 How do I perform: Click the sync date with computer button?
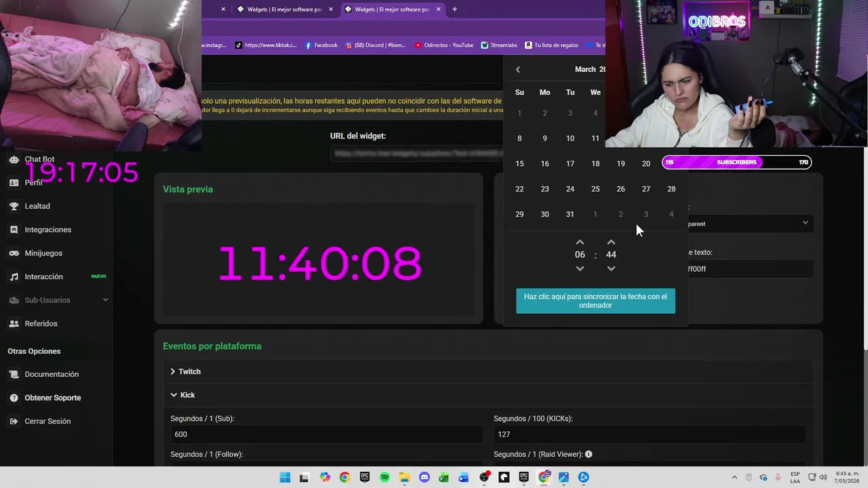595,301
